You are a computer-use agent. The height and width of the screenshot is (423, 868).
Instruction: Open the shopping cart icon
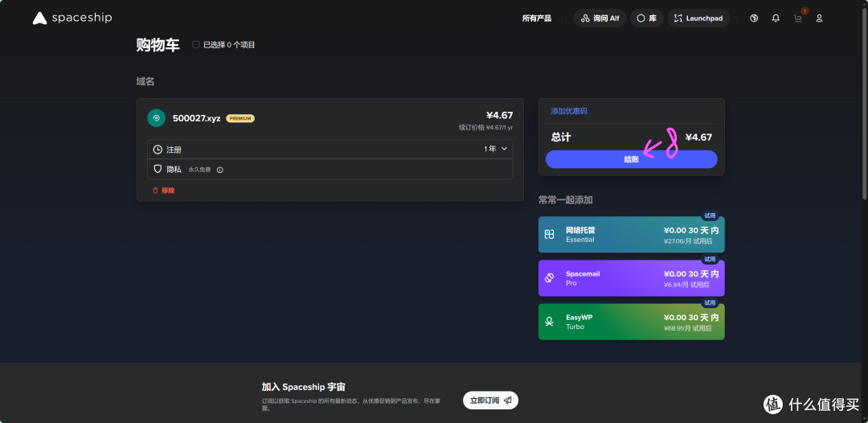(798, 18)
